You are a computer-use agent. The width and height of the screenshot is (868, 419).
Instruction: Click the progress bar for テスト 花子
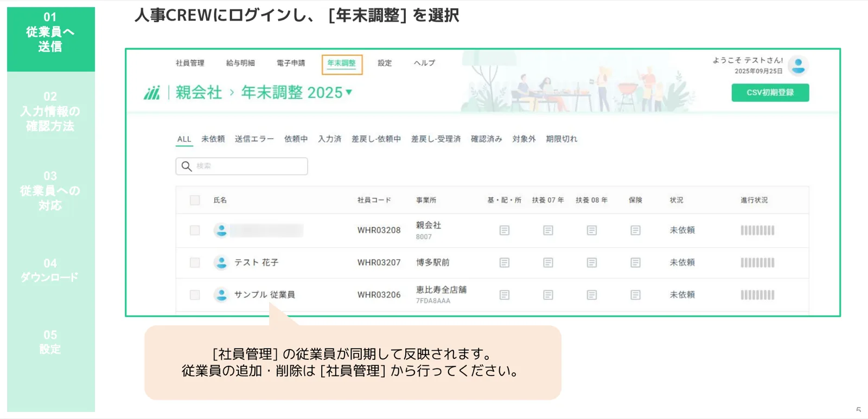tap(757, 262)
